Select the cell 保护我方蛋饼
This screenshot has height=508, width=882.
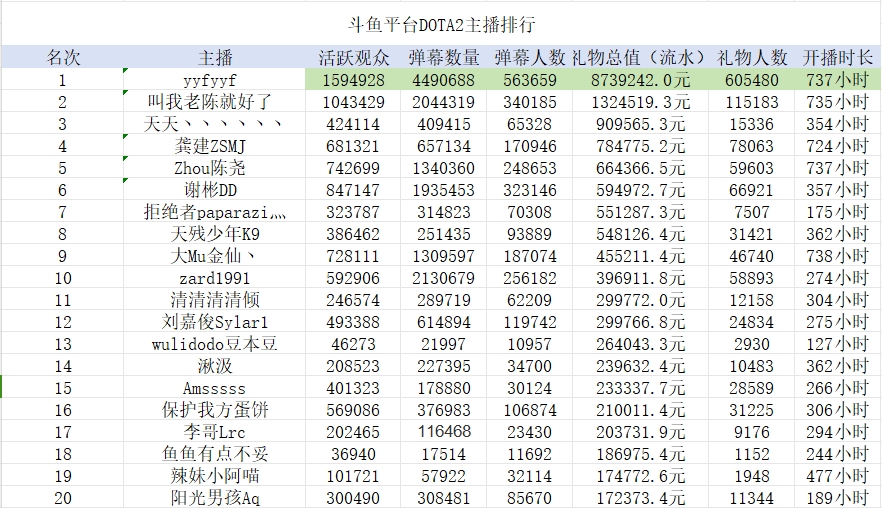[x=215, y=410]
